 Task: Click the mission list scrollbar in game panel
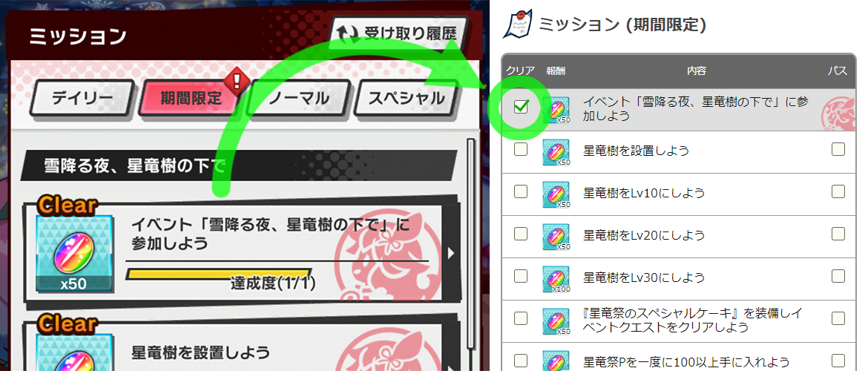click(x=472, y=243)
